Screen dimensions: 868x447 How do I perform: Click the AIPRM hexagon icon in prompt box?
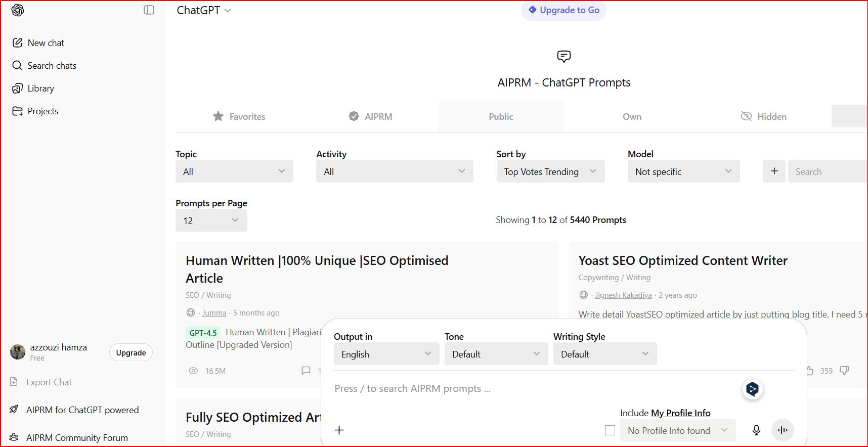[x=752, y=389]
